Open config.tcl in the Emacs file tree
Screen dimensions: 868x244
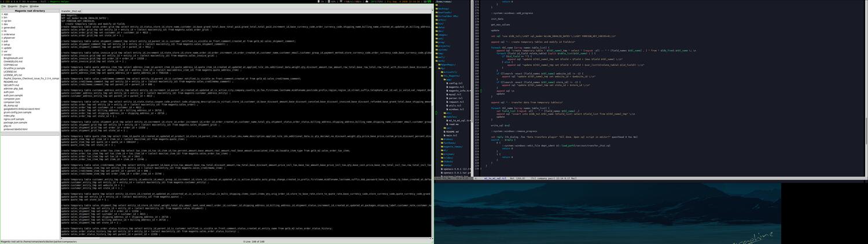click(456, 83)
